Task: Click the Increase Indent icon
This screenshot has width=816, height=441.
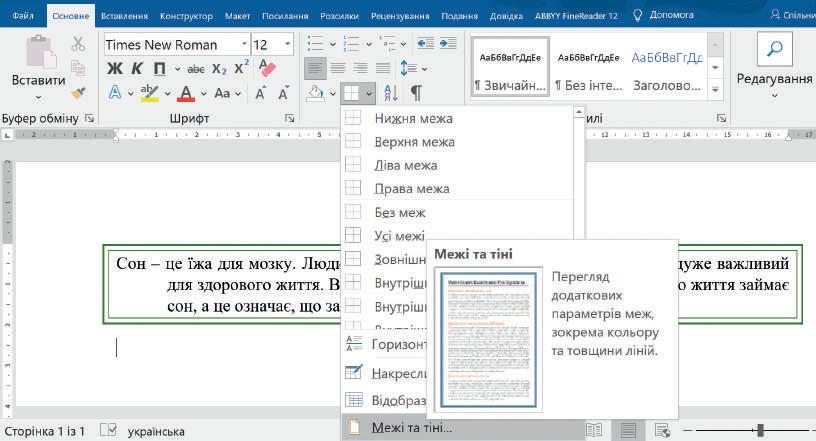Action: tap(448, 44)
